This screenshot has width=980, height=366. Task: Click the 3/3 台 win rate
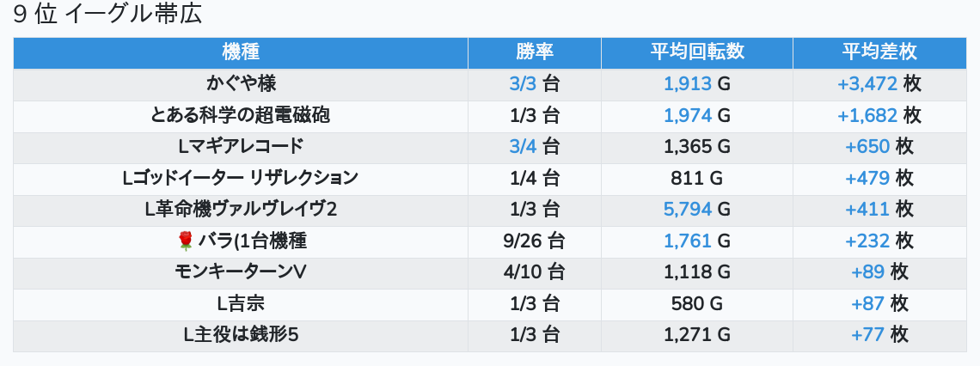[535, 83]
